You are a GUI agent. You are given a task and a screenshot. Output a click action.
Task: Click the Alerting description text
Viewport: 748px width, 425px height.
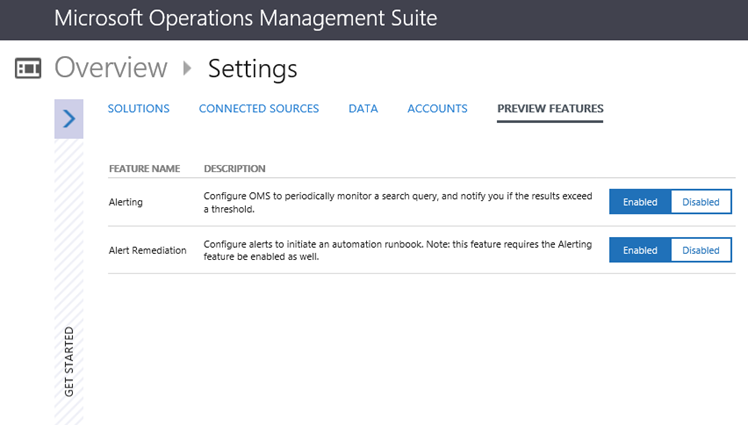pyautogui.click(x=398, y=202)
